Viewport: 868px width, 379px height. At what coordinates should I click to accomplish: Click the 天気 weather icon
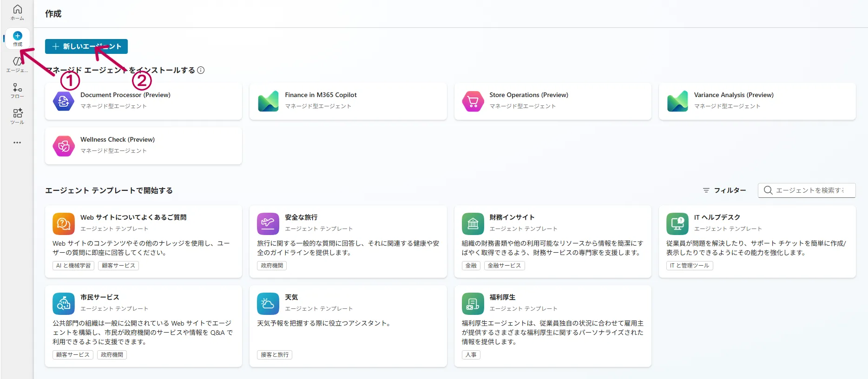pos(268,304)
